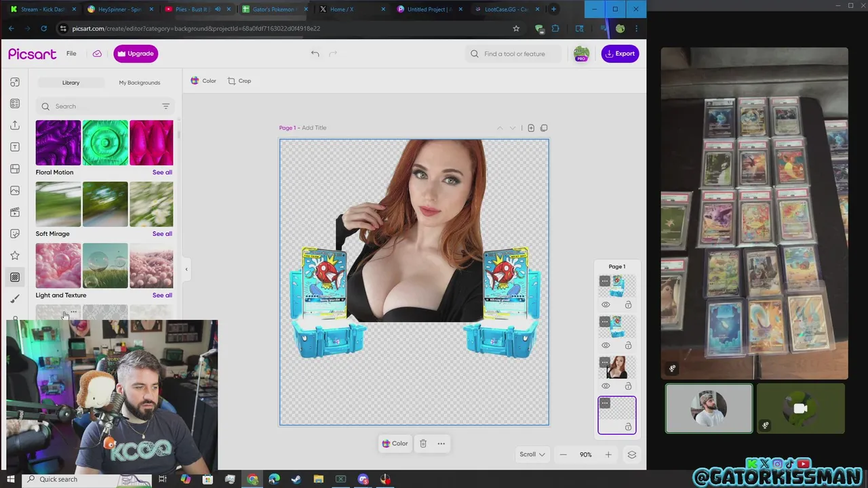Open the Templates panel in the sidebar
This screenshot has width=868, height=488.
(x=15, y=104)
